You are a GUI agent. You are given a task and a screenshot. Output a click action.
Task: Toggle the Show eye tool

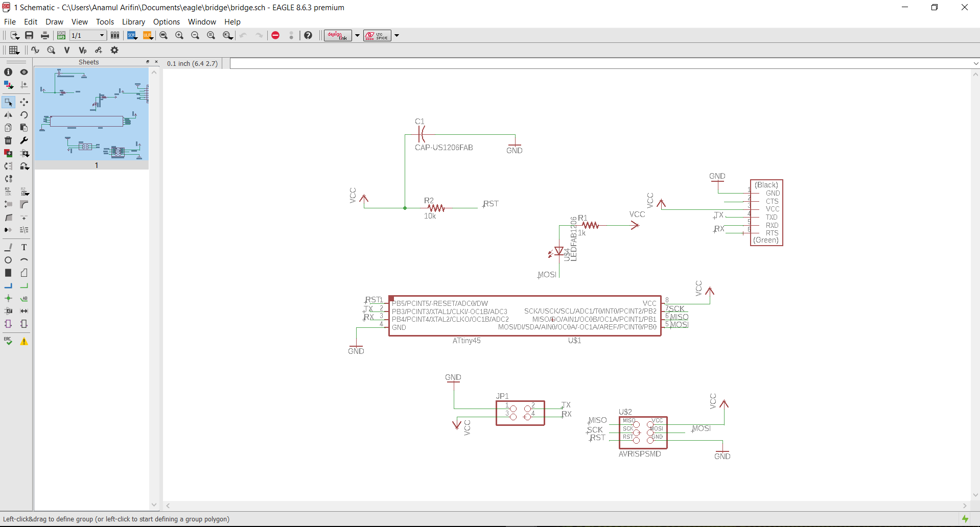24,72
